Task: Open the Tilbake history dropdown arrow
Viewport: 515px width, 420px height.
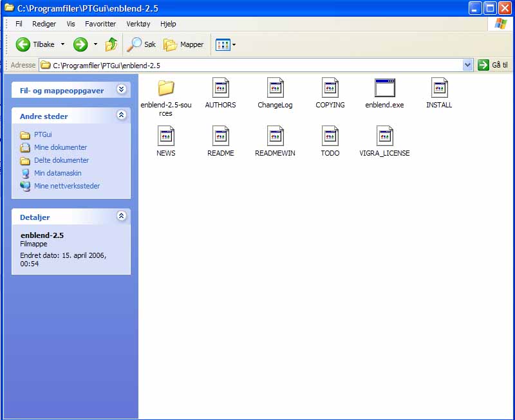Action: pyautogui.click(x=62, y=44)
